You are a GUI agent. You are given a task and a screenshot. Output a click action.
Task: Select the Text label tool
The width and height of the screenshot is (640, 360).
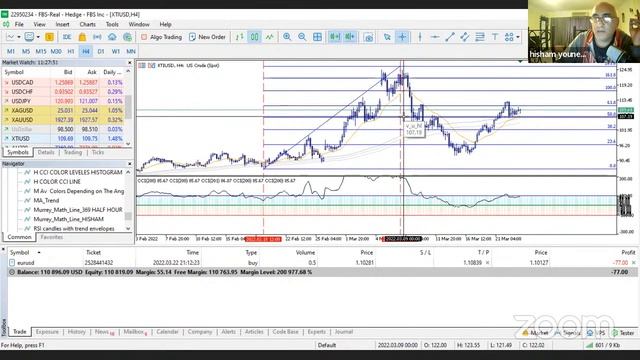tap(495, 37)
